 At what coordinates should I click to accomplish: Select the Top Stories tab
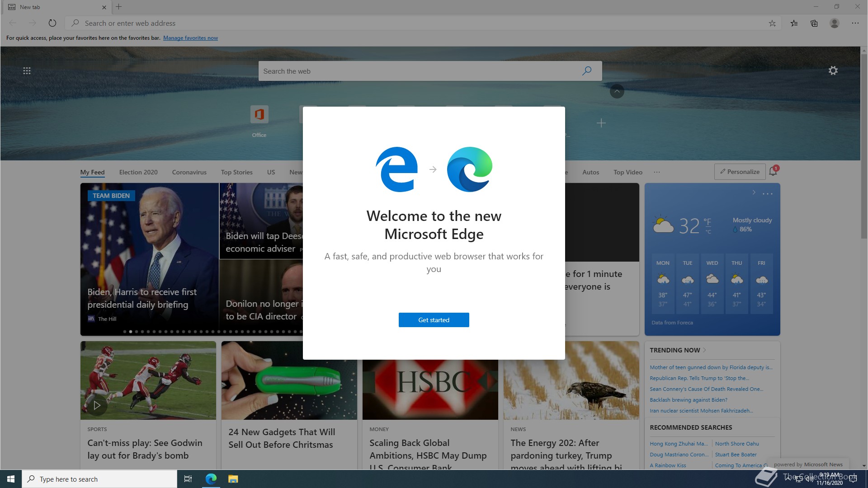click(236, 172)
